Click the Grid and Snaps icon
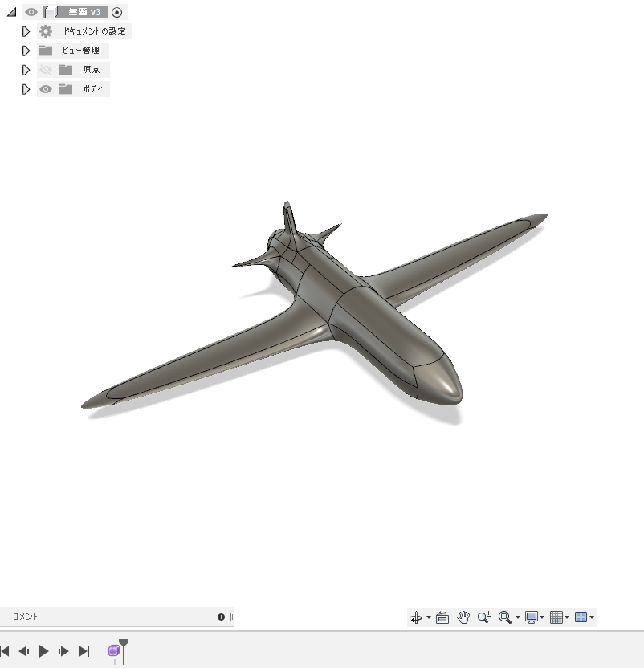This screenshot has height=668, width=644. 556,617
